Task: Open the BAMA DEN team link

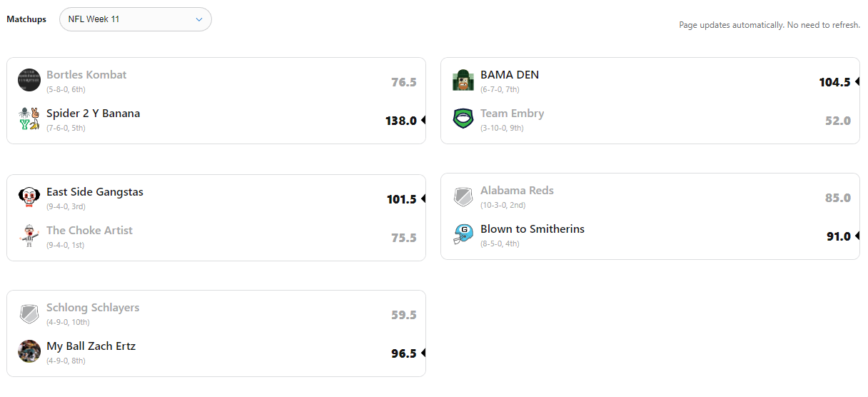Action: tap(510, 75)
